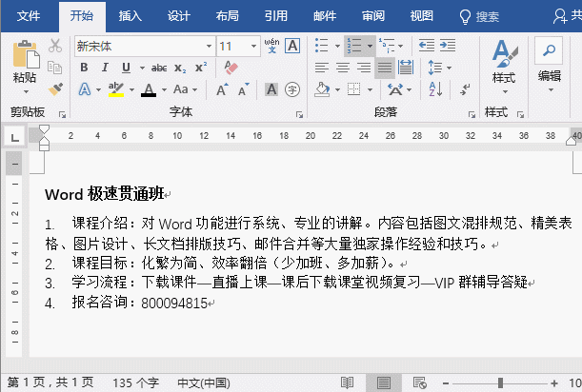The height and width of the screenshot is (392, 582).
Task: Click the Cut scissors icon
Action: [x=55, y=46]
